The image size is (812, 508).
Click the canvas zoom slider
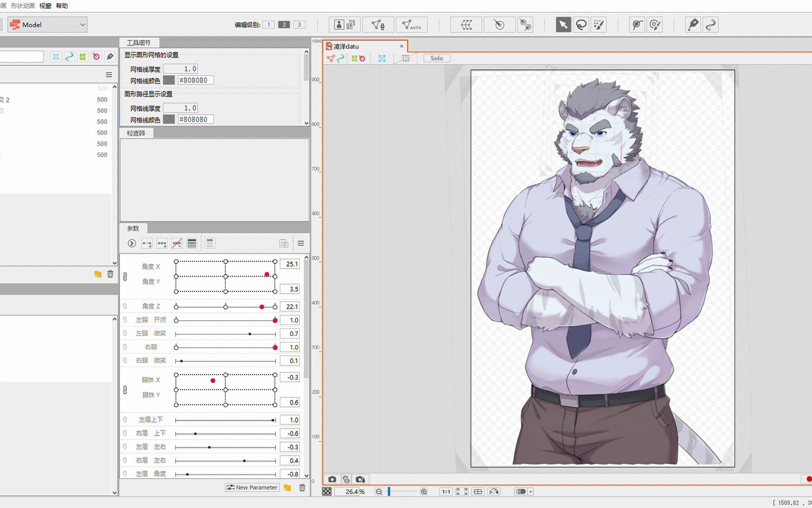tap(402, 491)
